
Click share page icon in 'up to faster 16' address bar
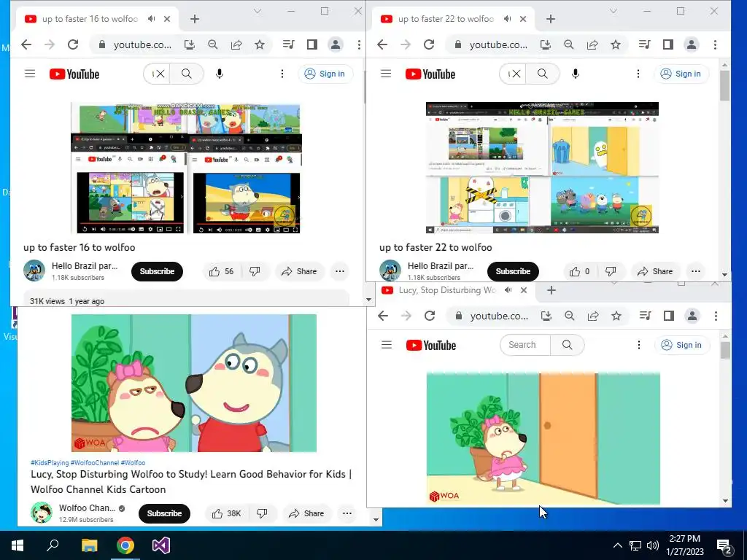pyautogui.click(x=236, y=44)
